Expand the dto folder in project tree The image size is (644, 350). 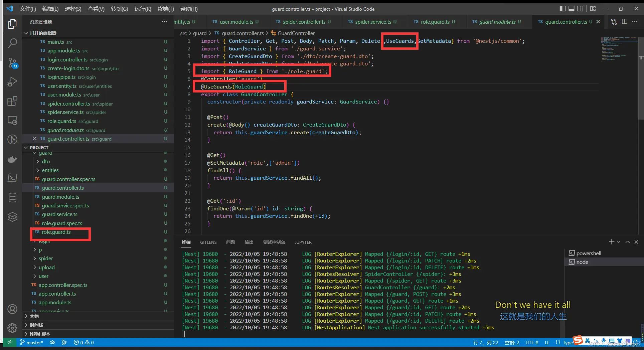(46, 162)
